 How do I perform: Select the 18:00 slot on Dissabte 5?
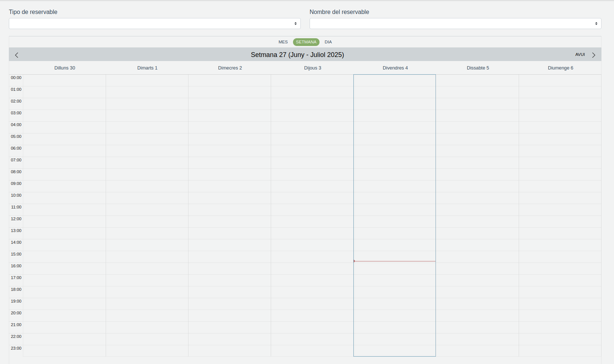point(477,292)
